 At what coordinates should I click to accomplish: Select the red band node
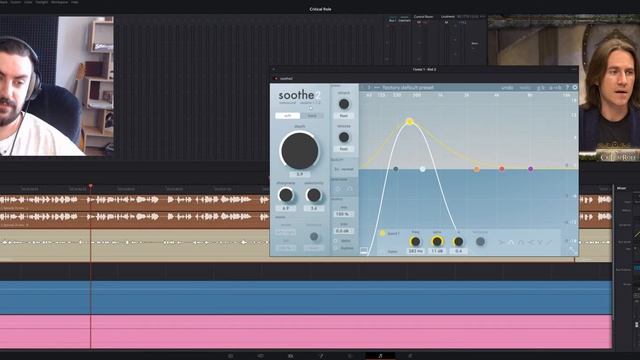coord(502,169)
